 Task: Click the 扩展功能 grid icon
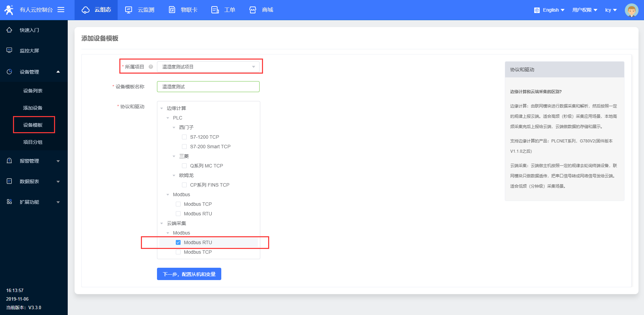coord(9,202)
